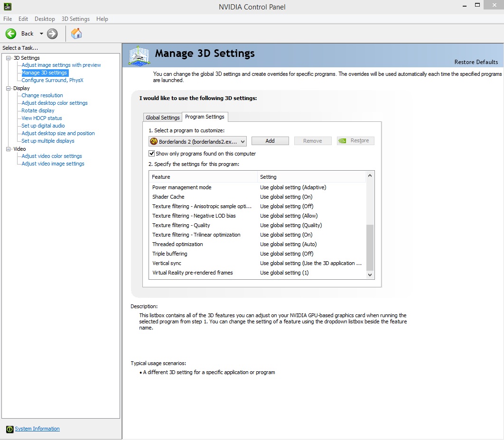Click the Restore Defaults link

pyautogui.click(x=476, y=62)
